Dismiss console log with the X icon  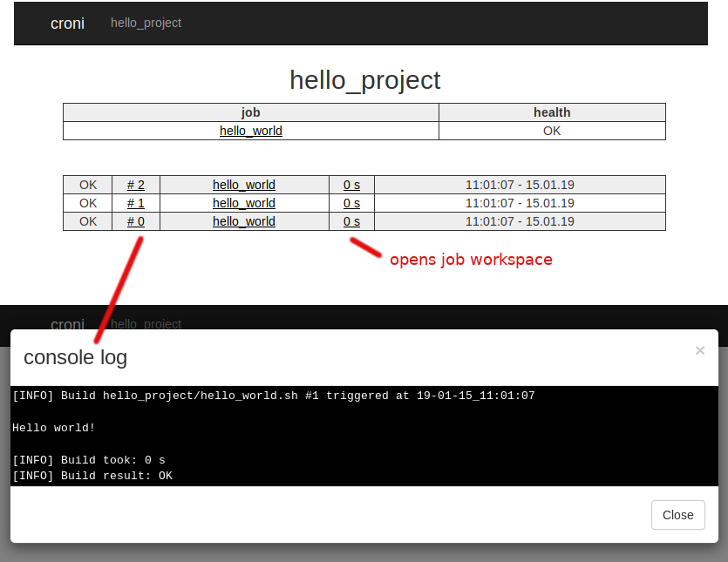pos(700,350)
